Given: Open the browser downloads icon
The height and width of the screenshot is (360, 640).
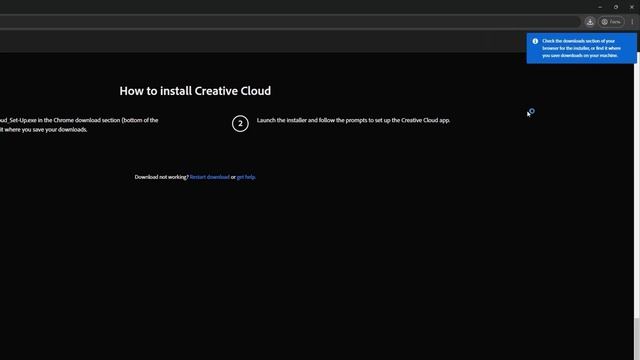Looking at the screenshot, I should pyautogui.click(x=590, y=22).
